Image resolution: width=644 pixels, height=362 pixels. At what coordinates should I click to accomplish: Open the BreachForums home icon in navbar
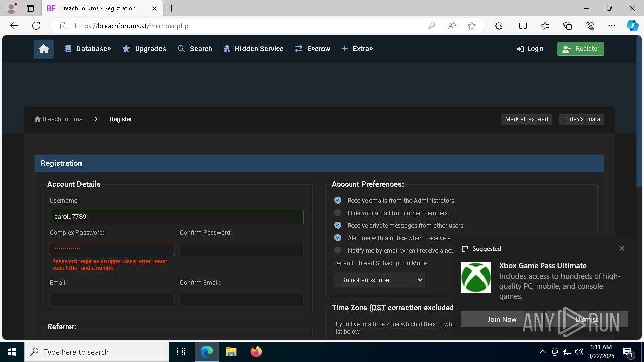tap(44, 49)
